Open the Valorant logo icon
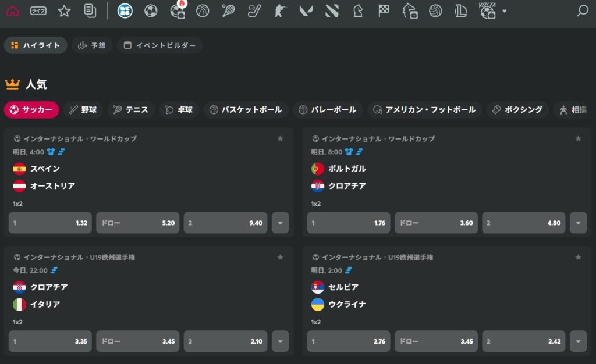 [306, 11]
